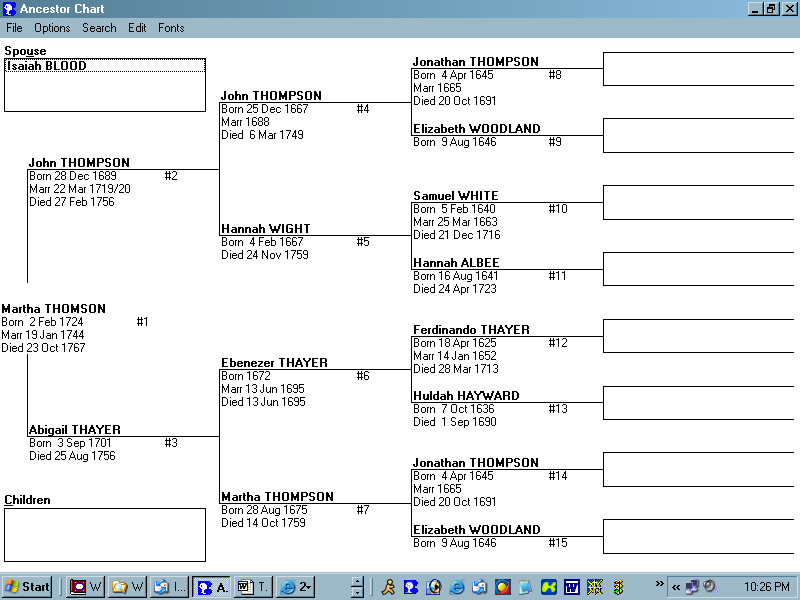Click the RealPlayer icon in the system tray

(502, 588)
